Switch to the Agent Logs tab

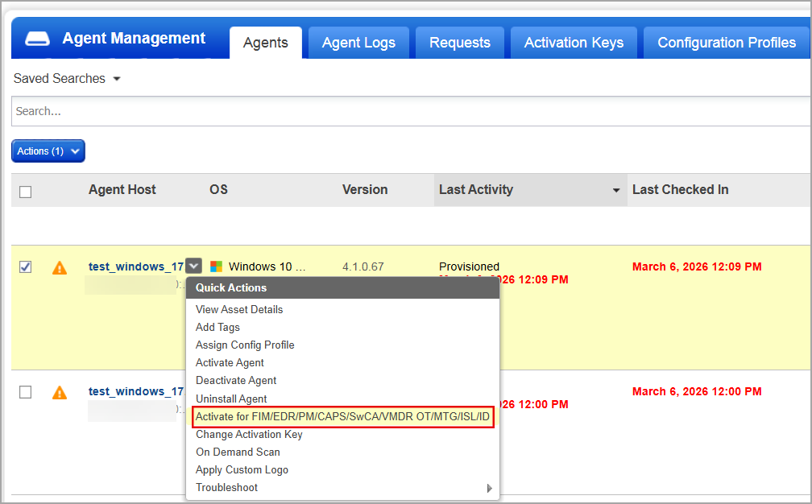click(358, 43)
